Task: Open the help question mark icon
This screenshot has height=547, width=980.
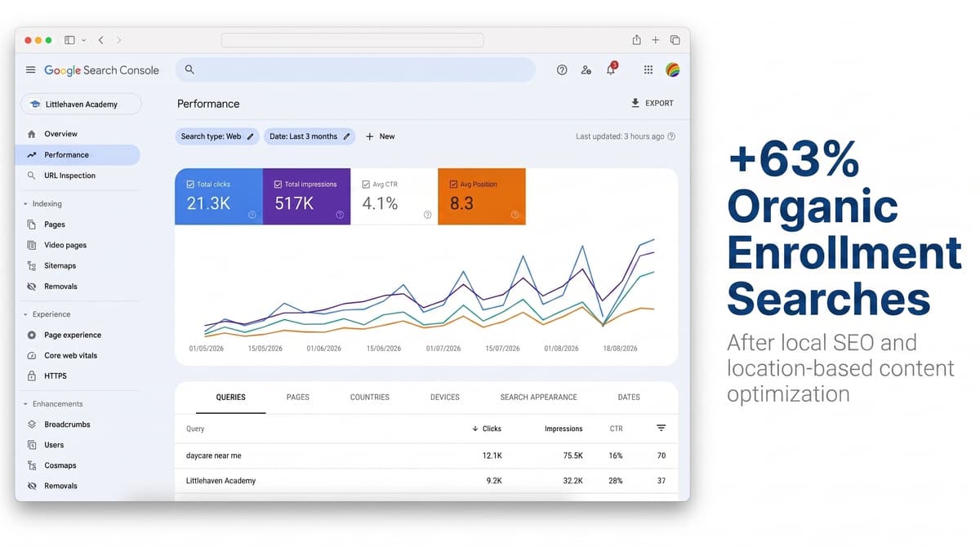Action: (x=562, y=70)
